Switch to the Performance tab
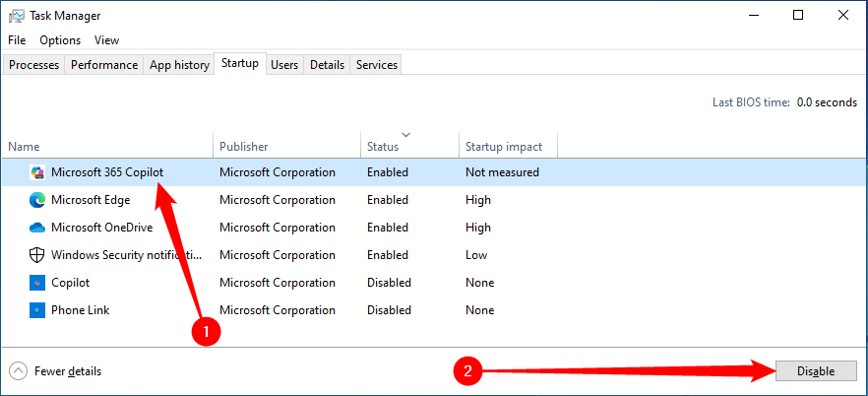The height and width of the screenshot is (396, 868). pos(104,65)
